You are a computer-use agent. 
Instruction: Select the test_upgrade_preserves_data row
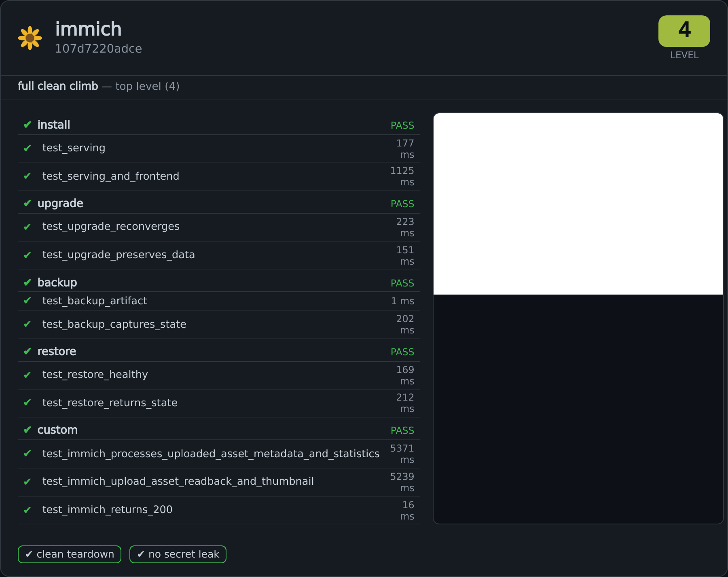click(219, 256)
